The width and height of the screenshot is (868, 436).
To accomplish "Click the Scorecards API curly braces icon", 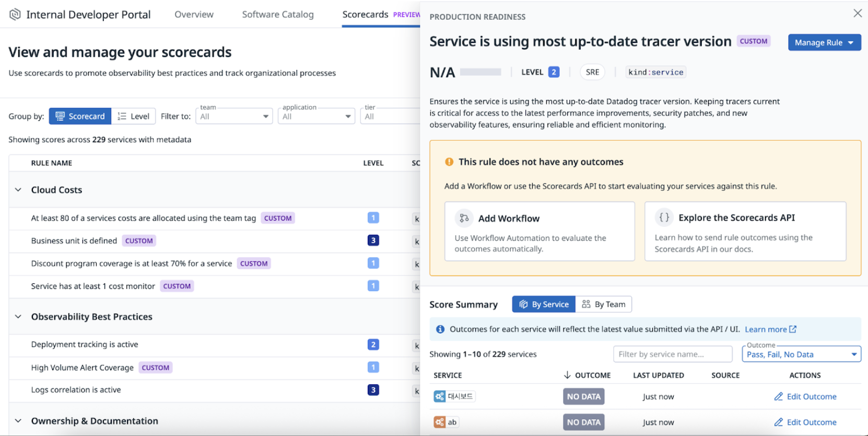I will pos(664,217).
